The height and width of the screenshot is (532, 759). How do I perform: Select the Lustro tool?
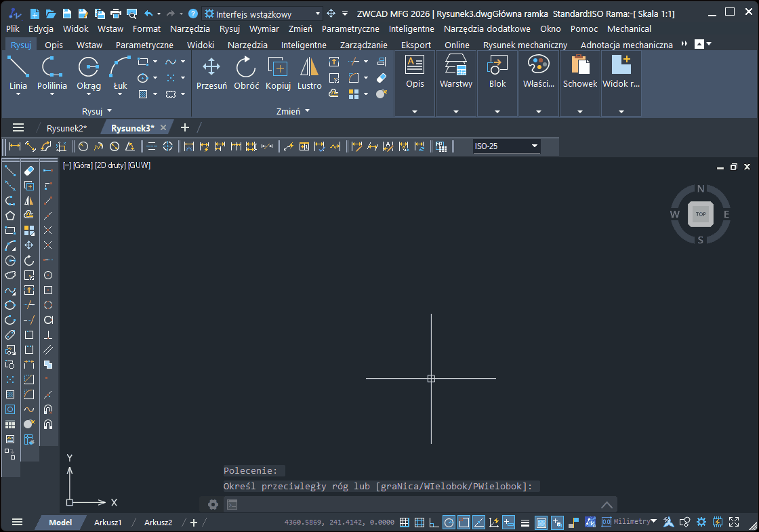pos(309,75)
